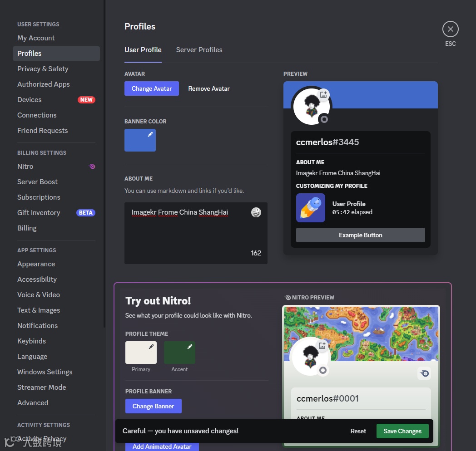Open Authorized Apps settings
476x451 pixels.
coord(56,84)
